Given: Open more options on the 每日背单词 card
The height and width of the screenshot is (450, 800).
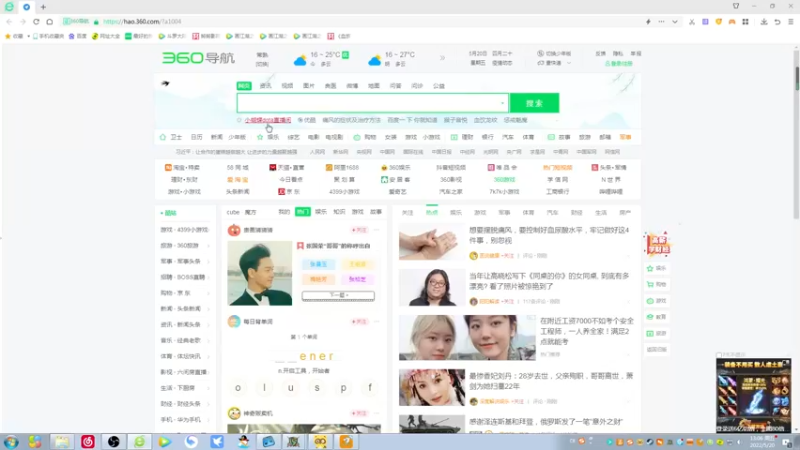Looking at the screenshot, I should [x=377, y=321].
